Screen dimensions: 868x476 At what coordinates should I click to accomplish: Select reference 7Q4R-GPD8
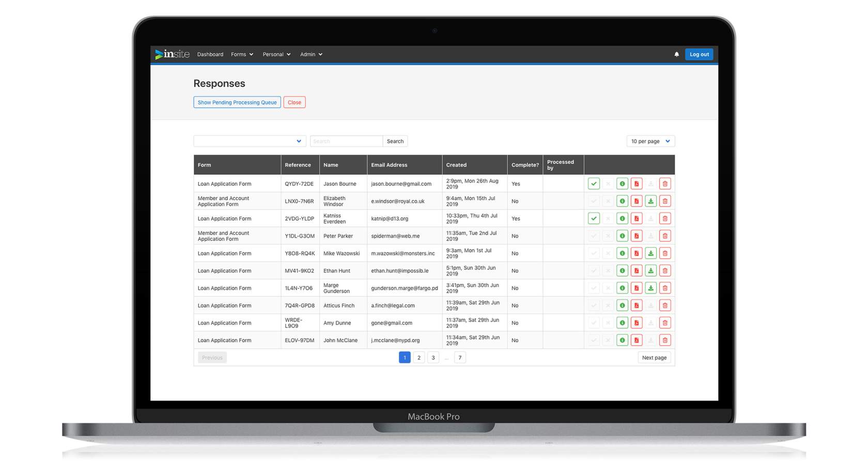(x=300, y=305)
